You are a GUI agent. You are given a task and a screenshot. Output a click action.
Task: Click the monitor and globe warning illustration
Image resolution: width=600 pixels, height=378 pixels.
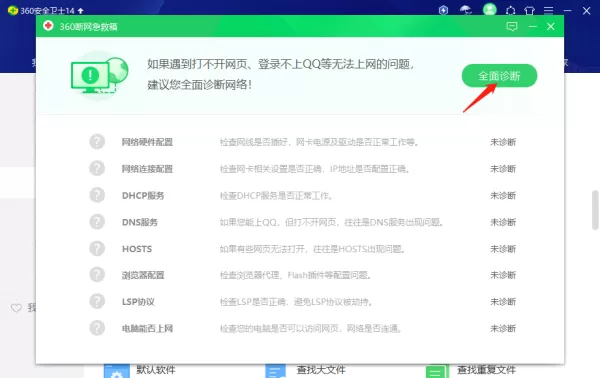[99, 75]
